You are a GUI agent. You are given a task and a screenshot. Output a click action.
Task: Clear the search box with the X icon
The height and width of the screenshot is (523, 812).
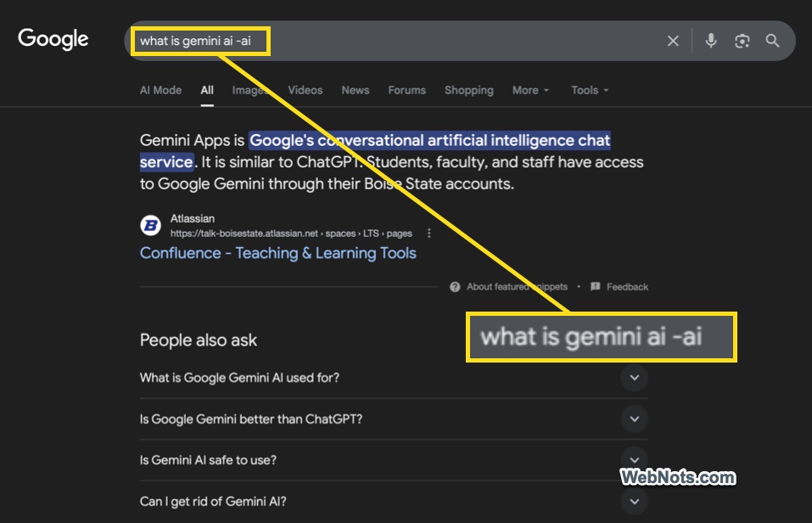click(x=673, y=41)
